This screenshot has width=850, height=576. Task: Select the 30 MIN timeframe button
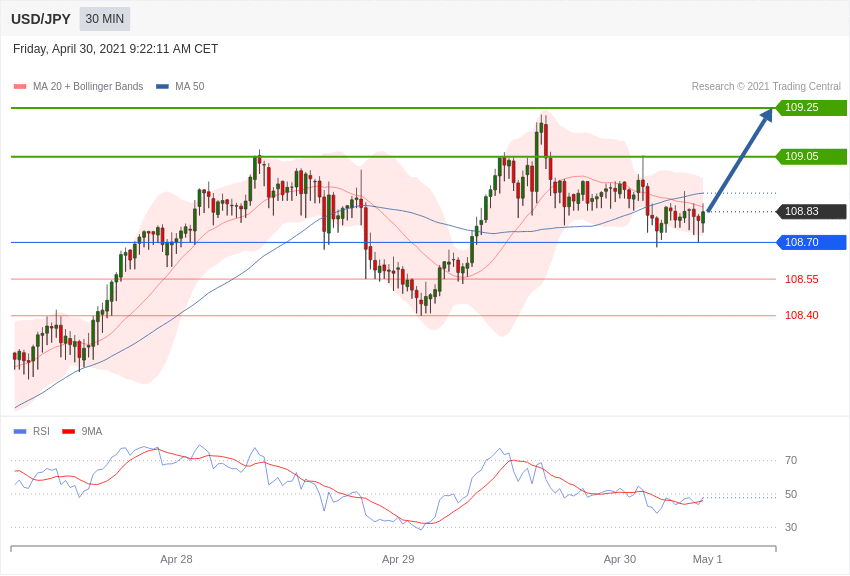[x=105, y=19]
